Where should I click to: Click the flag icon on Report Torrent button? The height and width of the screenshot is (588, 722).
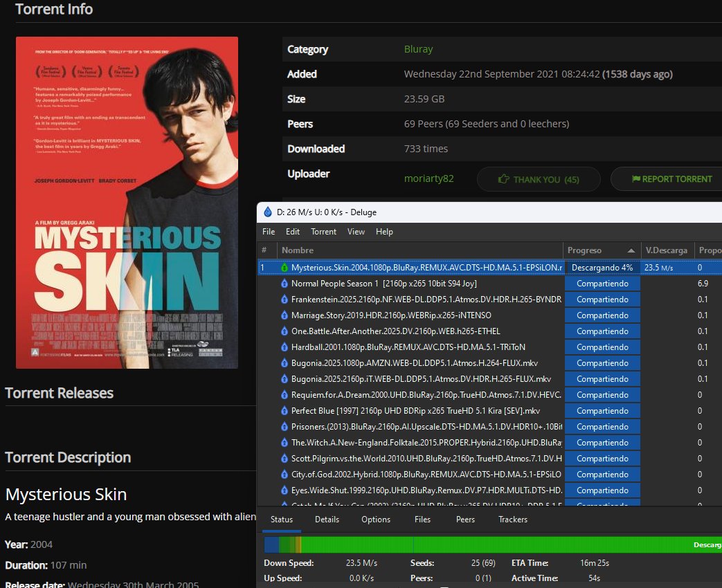[x=636, y=178]
